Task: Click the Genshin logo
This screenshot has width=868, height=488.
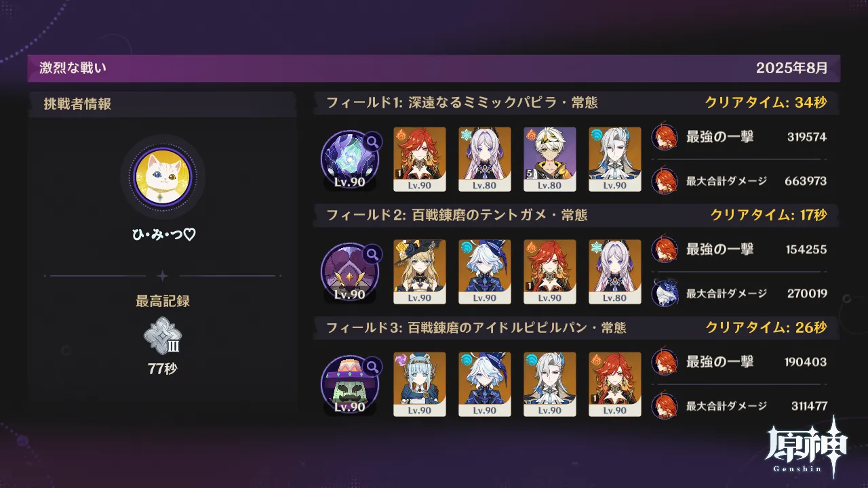Action: (x=807, y=446)
